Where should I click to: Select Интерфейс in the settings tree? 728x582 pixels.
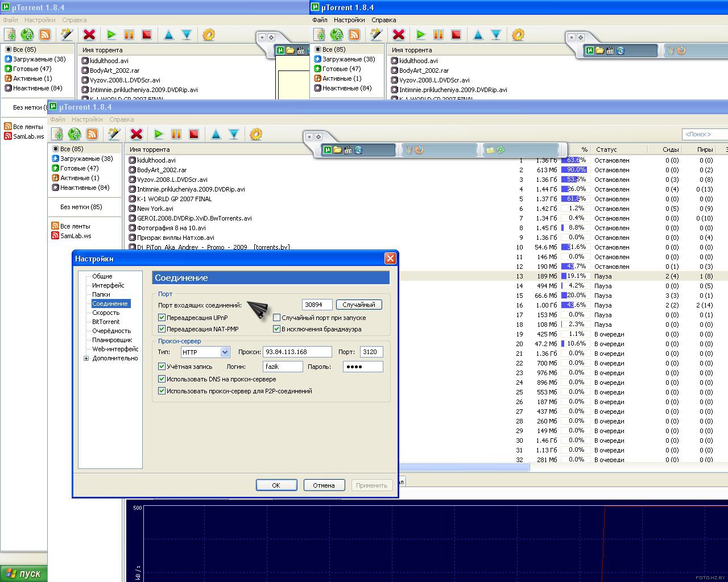coord(108,285)
